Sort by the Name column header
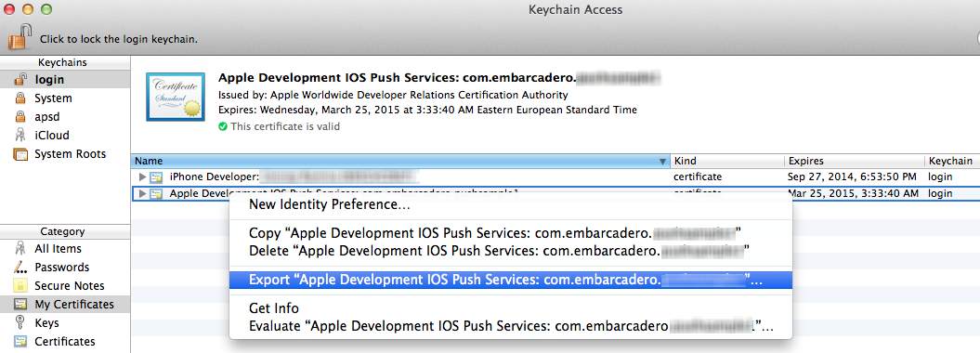The height and width of the screenshot is (353, 980). (x=400, y=162)
